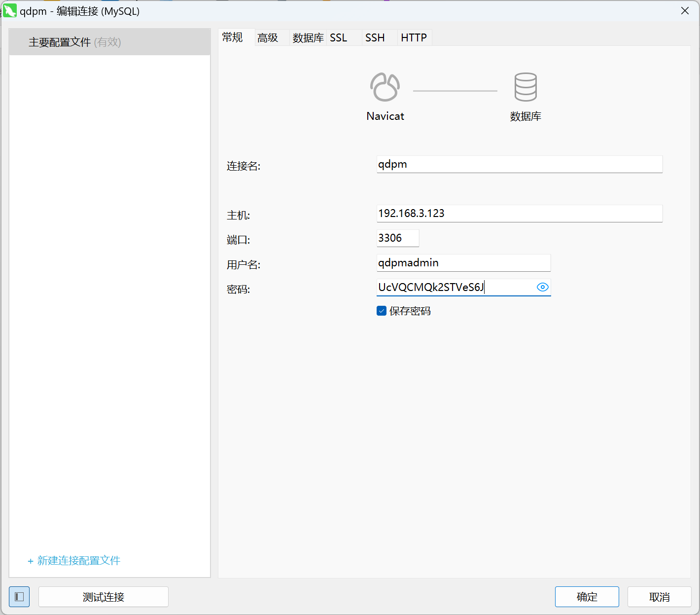Cancel with the 取消 button
The width and height of the screenshot is (700, 615).
click(660, 597)
